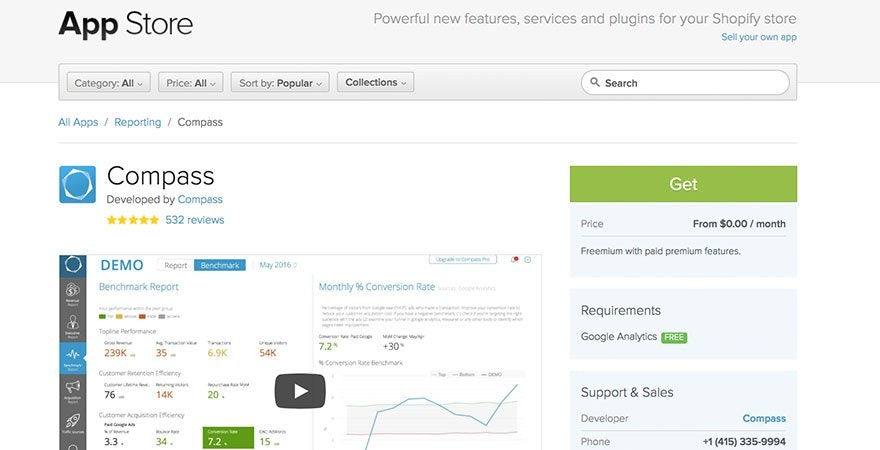
Task: Open the Category filter dropdown
Action: tap(109, 83)
